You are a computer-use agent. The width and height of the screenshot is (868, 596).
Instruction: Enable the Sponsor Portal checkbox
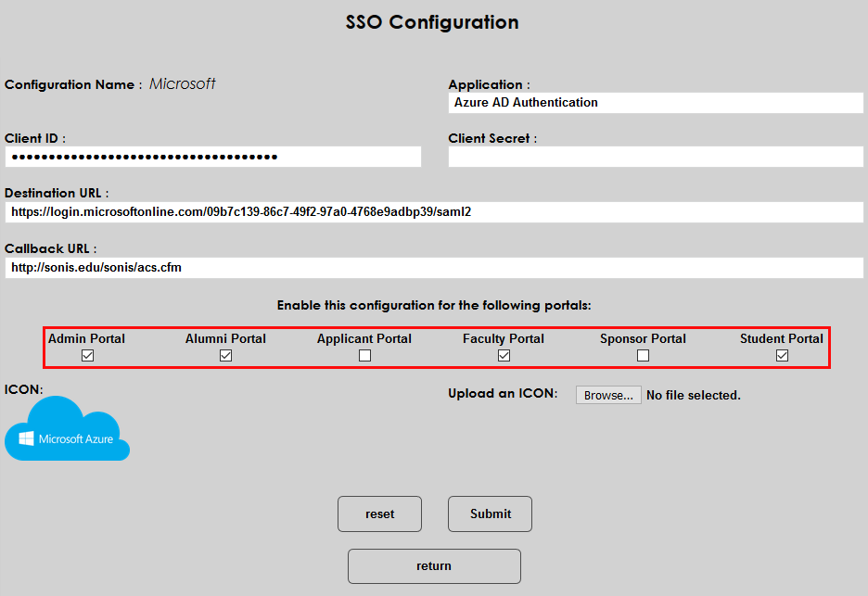pos(643,356)
